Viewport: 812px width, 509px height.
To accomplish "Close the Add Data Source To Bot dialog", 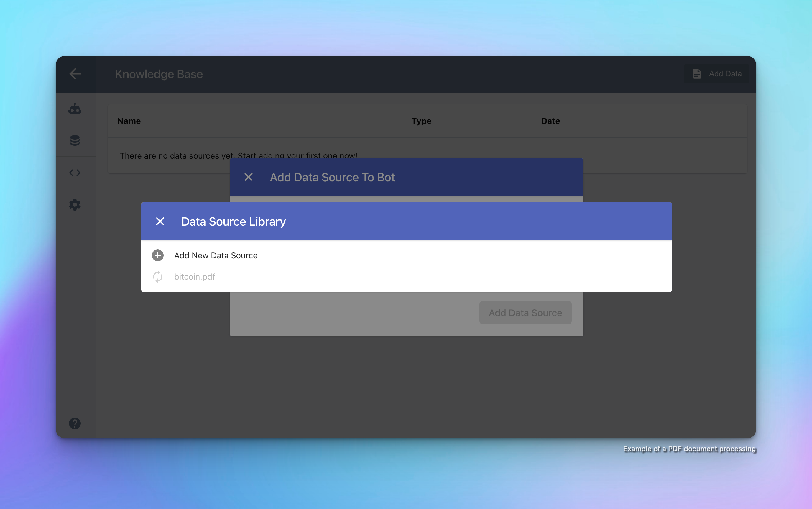I will point(249,177).
